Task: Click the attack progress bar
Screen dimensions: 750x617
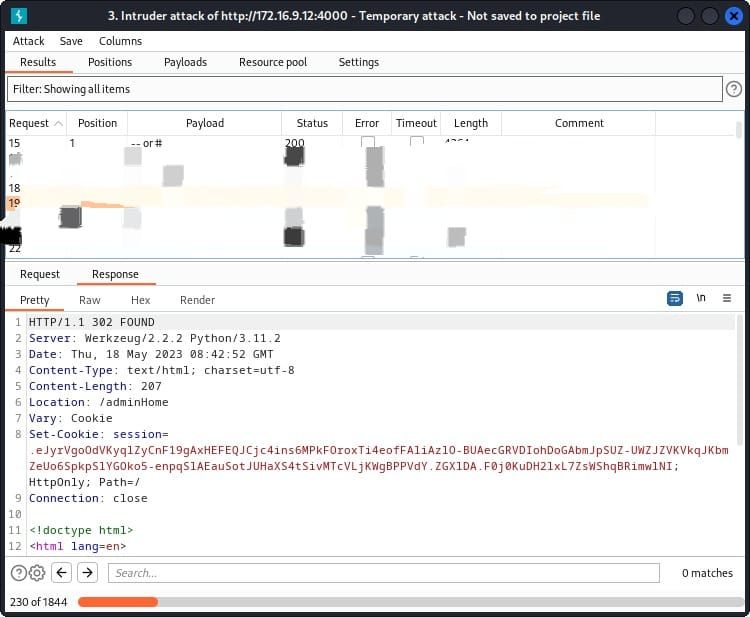Action: point(410,602)
